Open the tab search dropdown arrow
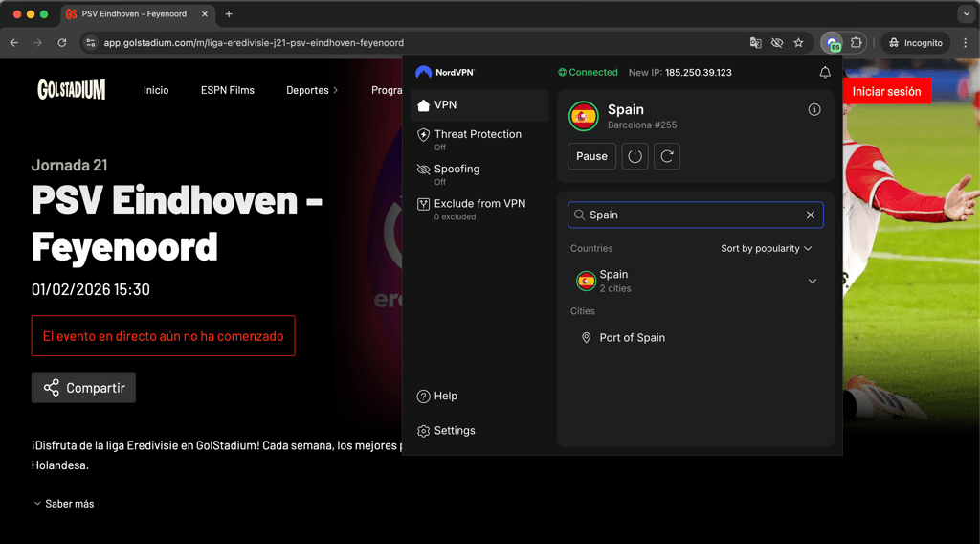This screenshot has width=980, height=544. click(x=967, y=13)
